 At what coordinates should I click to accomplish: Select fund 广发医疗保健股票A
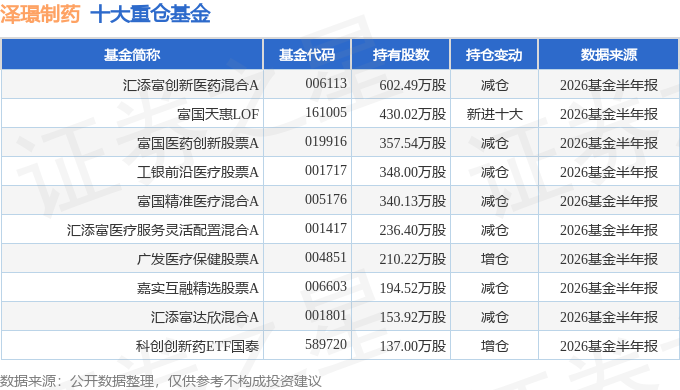198,259
